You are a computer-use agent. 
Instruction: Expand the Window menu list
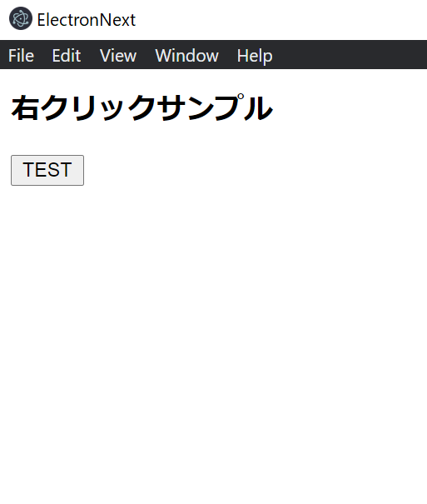point(186,55)
